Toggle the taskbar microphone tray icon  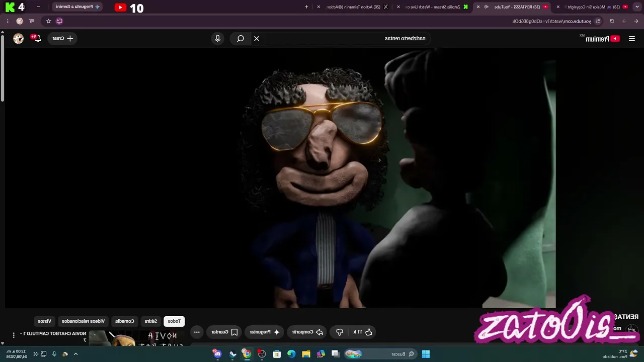(54, 354)
